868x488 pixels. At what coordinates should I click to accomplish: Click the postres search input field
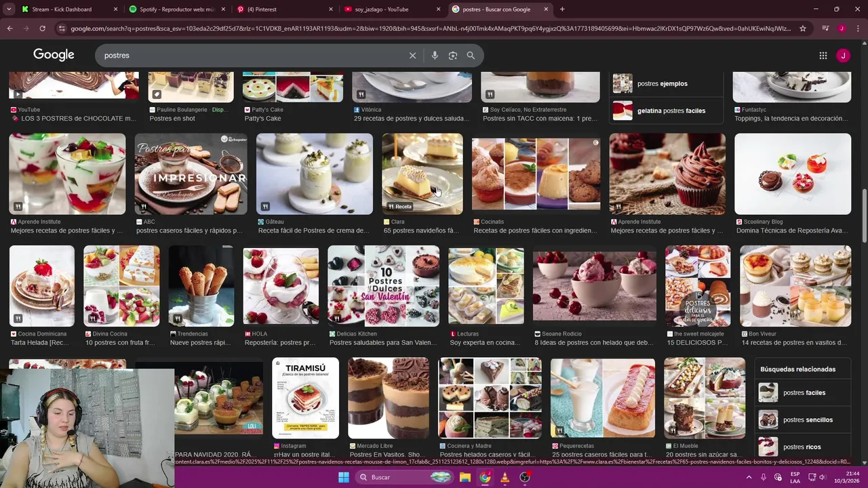pyautogui.click(x=254, y=56)
